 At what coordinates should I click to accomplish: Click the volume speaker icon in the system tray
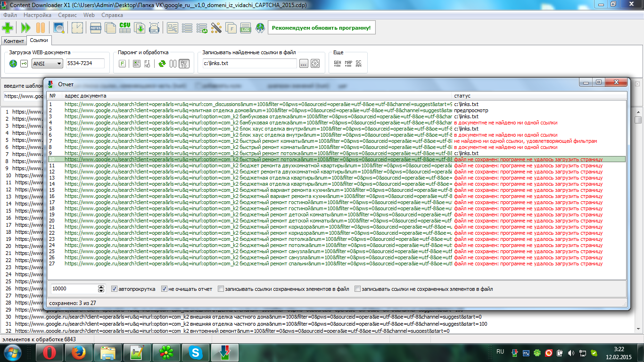tap(571, 353)
